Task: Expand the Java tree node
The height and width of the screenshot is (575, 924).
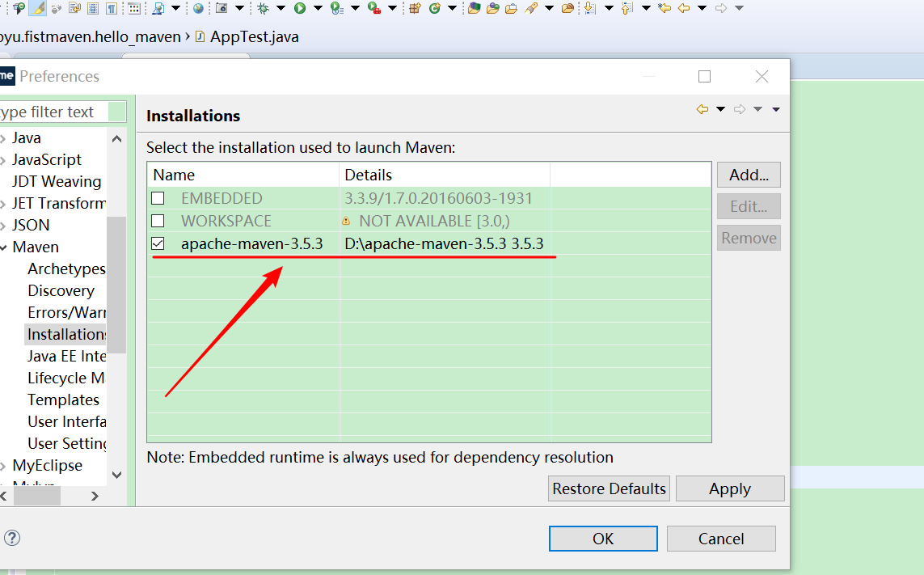Action: [x=3, y=138]
